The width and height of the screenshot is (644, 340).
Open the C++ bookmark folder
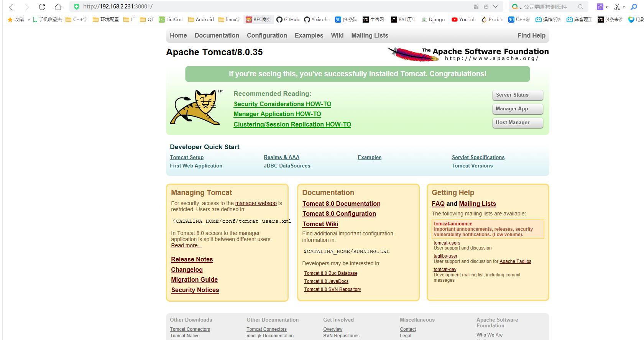76,20
